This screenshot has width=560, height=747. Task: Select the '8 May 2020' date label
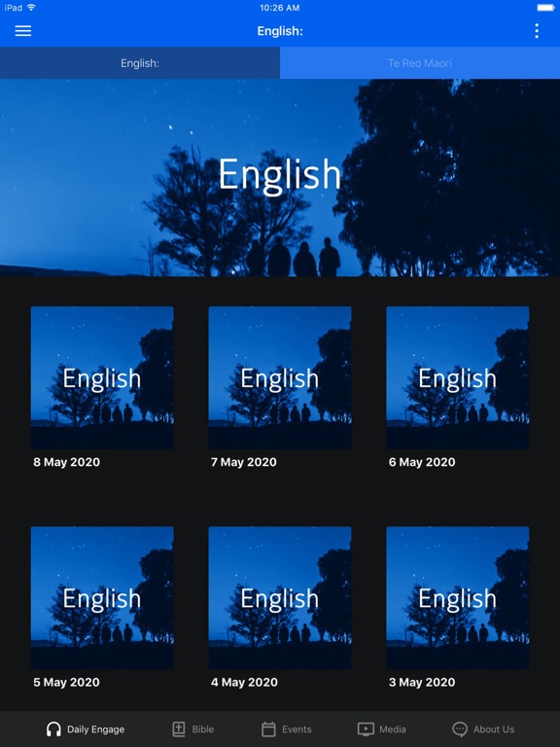(x=67, y=462)
